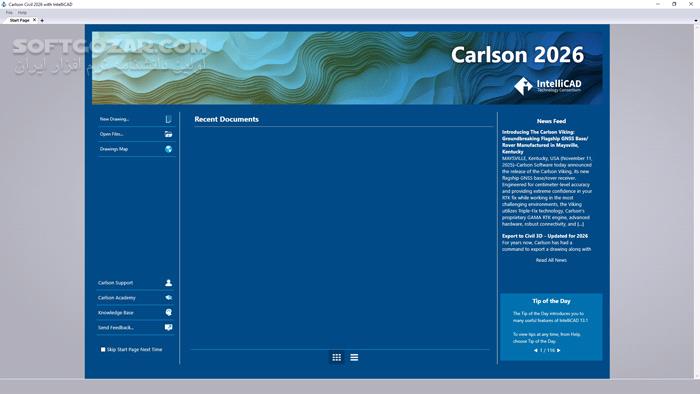Viewport: 700px width, 394px height.
Task: Open the File menu
Action: (9, 12)
